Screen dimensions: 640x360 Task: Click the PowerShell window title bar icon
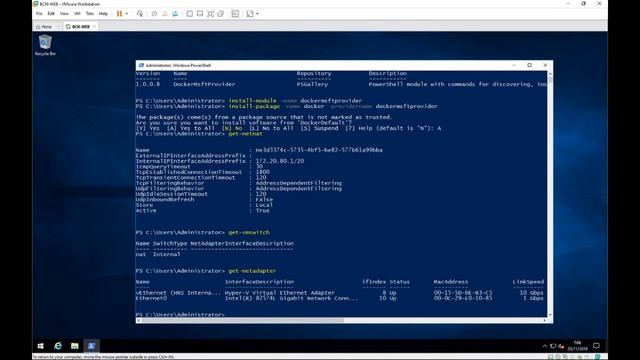click(141, 65)
